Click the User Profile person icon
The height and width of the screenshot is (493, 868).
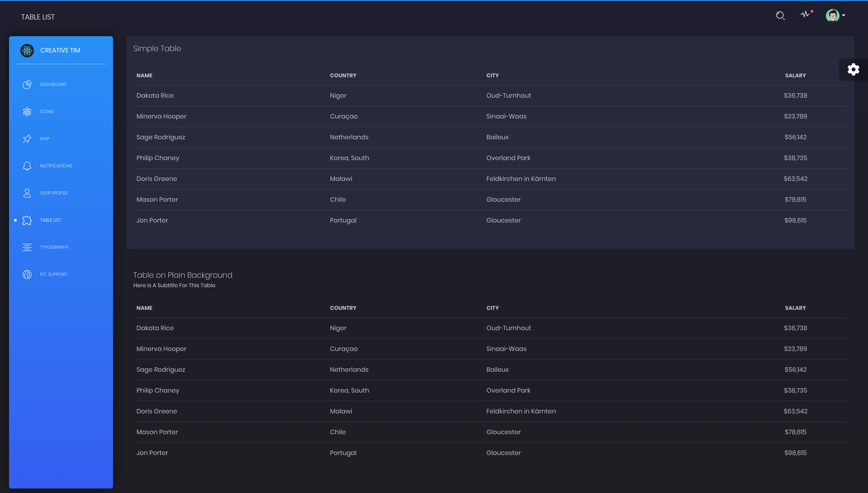click(27, 193)
